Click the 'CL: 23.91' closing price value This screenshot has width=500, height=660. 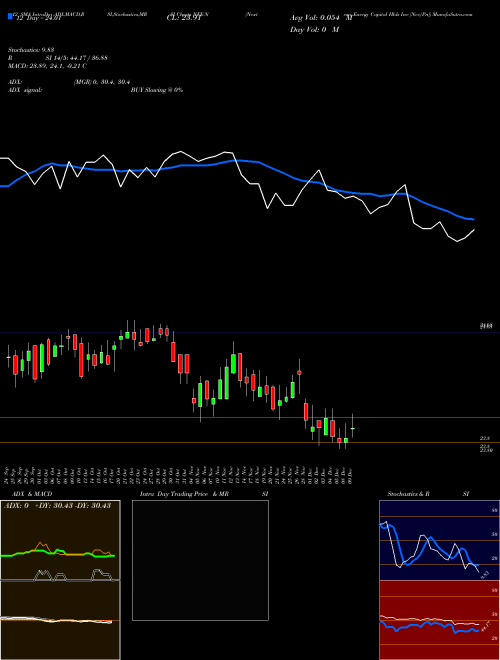[x=184, y=18]
